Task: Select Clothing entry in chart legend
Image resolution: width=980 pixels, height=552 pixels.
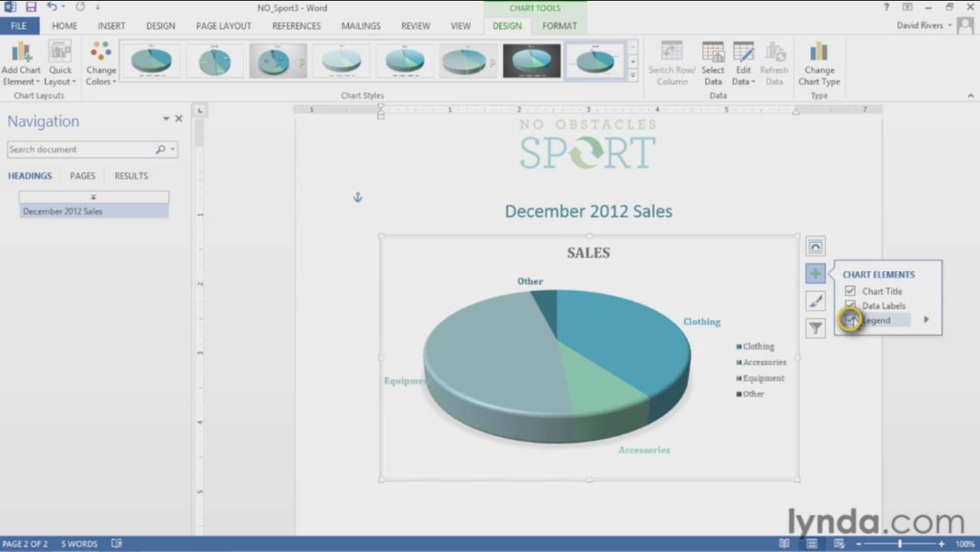Action: pyautogui.click(x=755, y=347)
